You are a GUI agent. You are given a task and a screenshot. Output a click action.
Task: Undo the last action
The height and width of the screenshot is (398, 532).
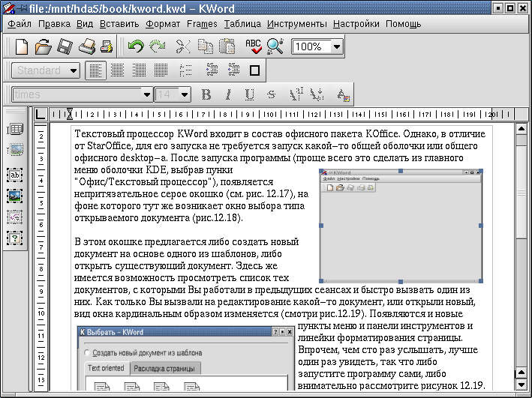point(136,46)
